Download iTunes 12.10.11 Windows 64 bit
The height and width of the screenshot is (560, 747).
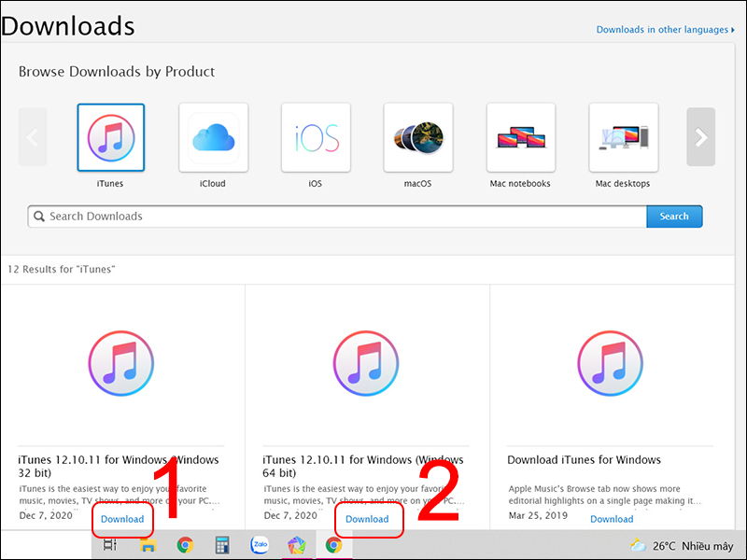[367, 519]
